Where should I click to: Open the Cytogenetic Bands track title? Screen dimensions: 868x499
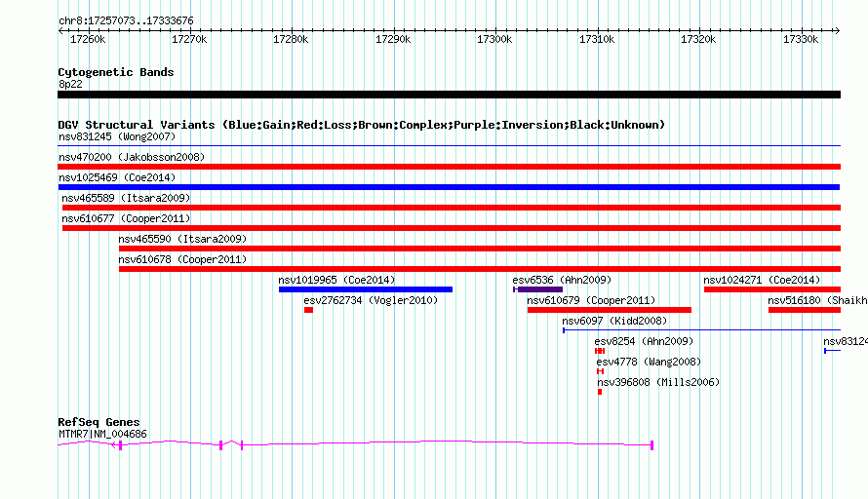116,72
